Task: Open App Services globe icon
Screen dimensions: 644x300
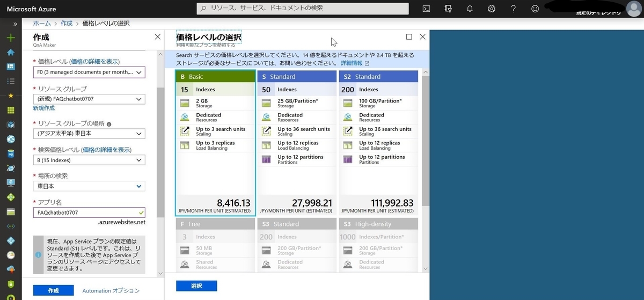Action: [x=10, y=139]
